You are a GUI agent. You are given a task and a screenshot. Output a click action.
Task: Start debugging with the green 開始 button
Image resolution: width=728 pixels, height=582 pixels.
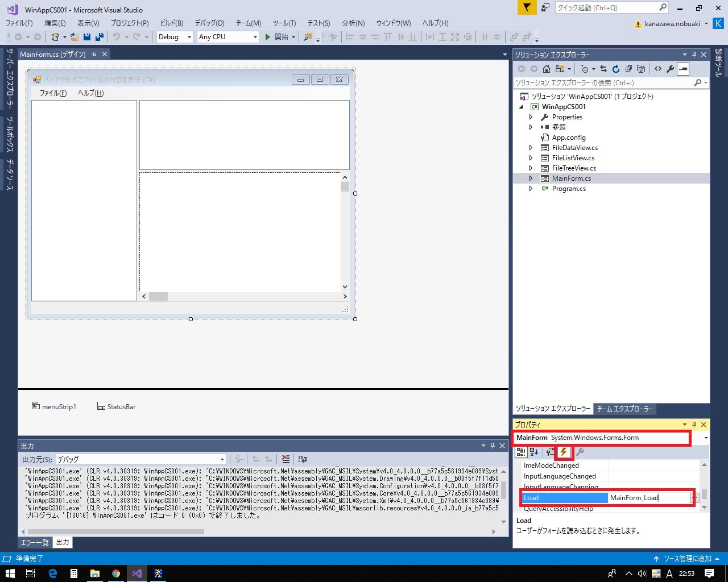(x=277, y=37)
